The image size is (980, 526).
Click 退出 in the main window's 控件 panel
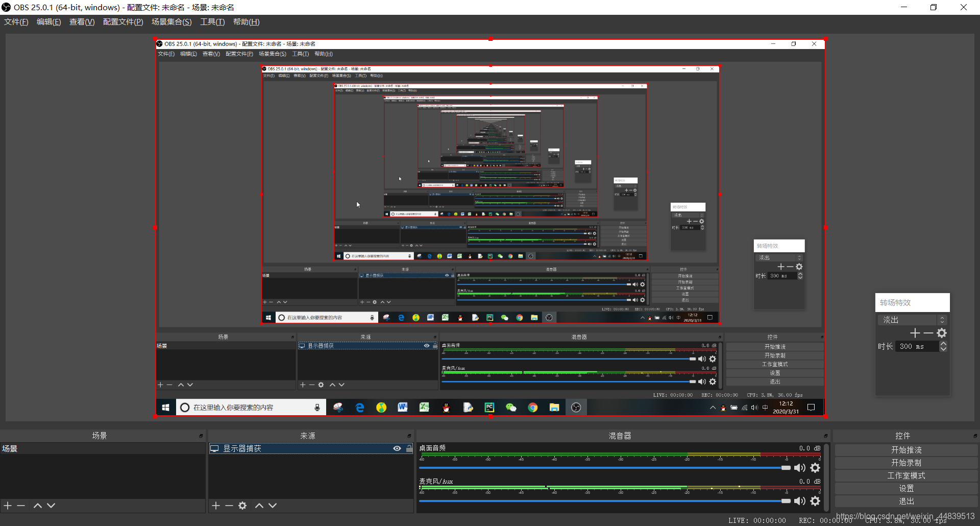(x=906, y=501)
